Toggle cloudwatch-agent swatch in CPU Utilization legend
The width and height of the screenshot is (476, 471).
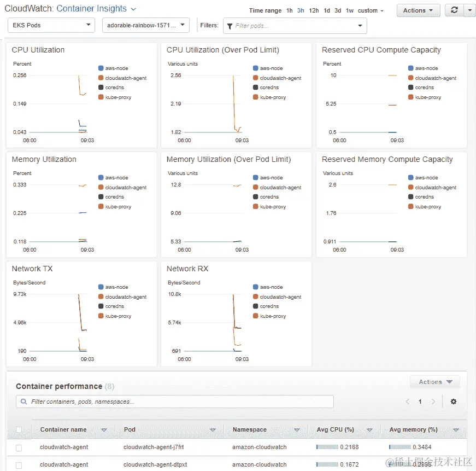tap(101, 78)
